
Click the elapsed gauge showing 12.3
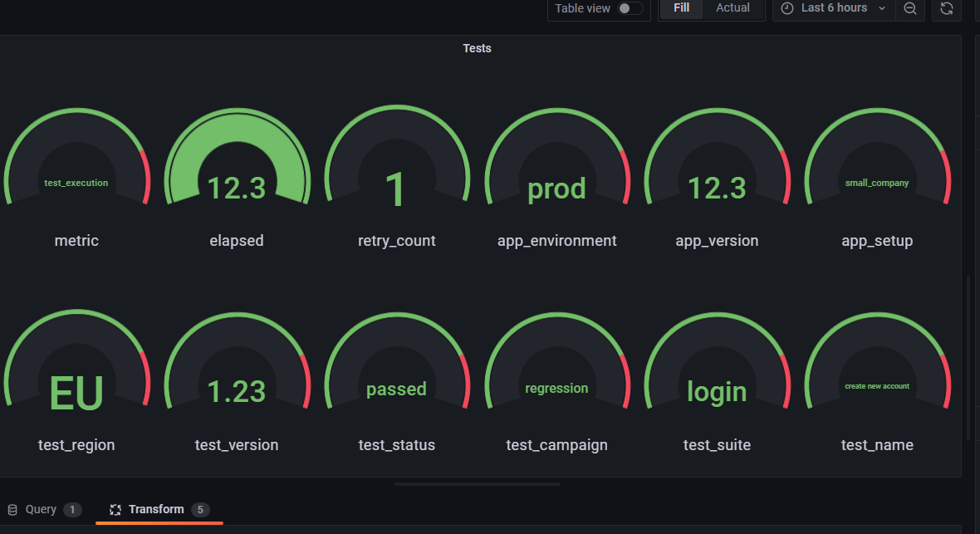pos(237,156)
